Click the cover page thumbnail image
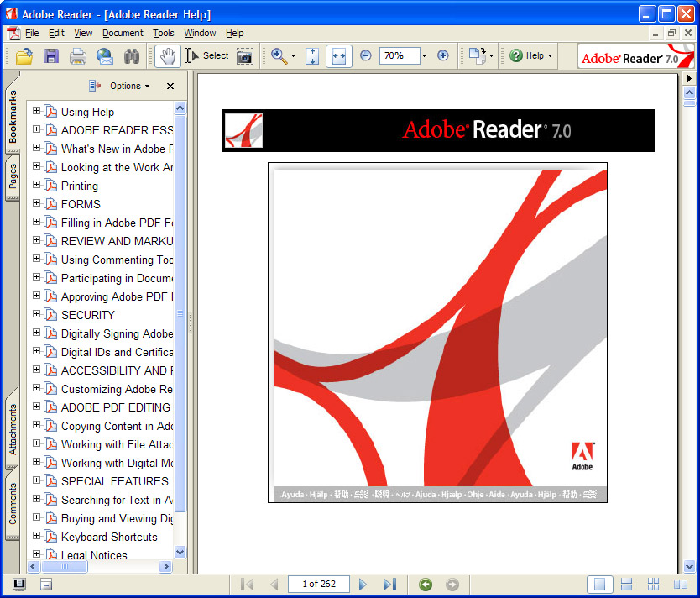 tap(437, 333)
